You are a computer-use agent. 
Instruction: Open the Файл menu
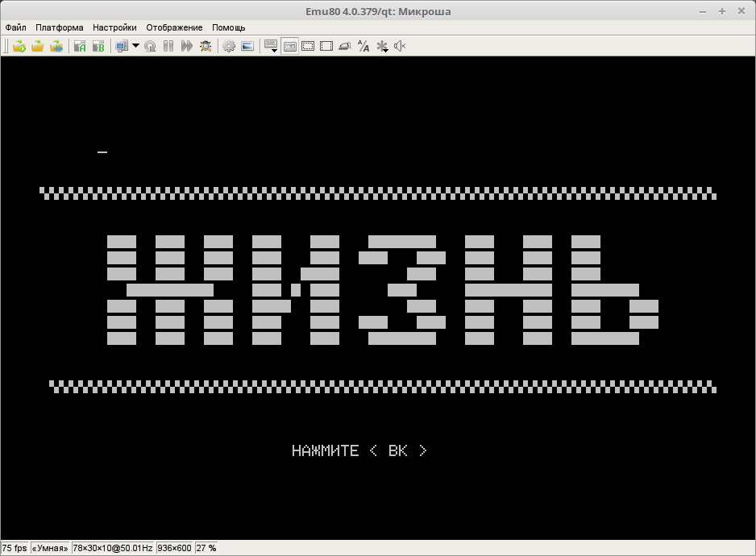coord(15,27)
